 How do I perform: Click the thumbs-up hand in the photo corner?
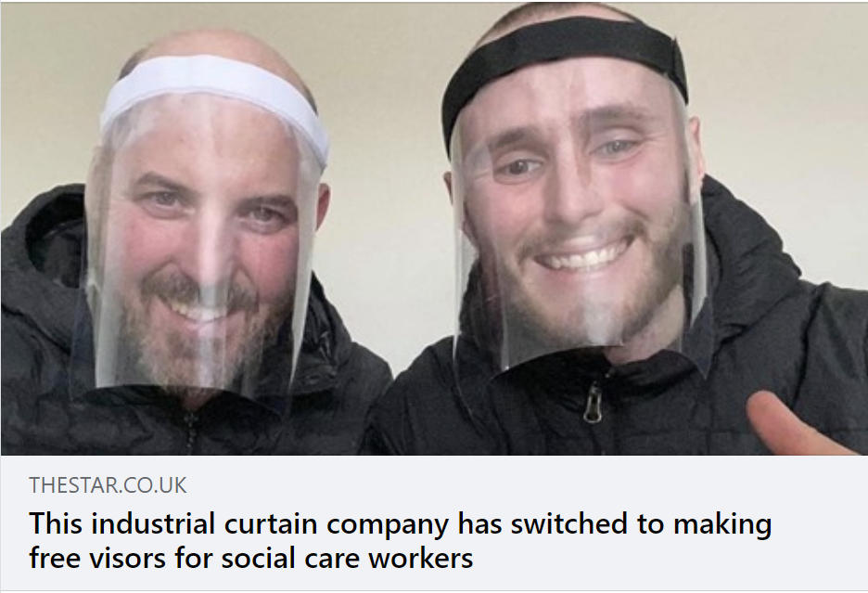[x=798, y=424]
